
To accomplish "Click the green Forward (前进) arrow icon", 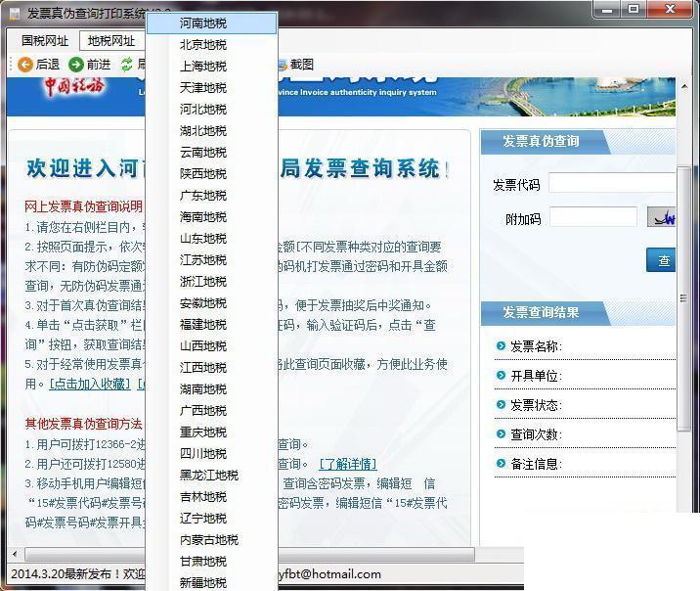I will point(76,65).
